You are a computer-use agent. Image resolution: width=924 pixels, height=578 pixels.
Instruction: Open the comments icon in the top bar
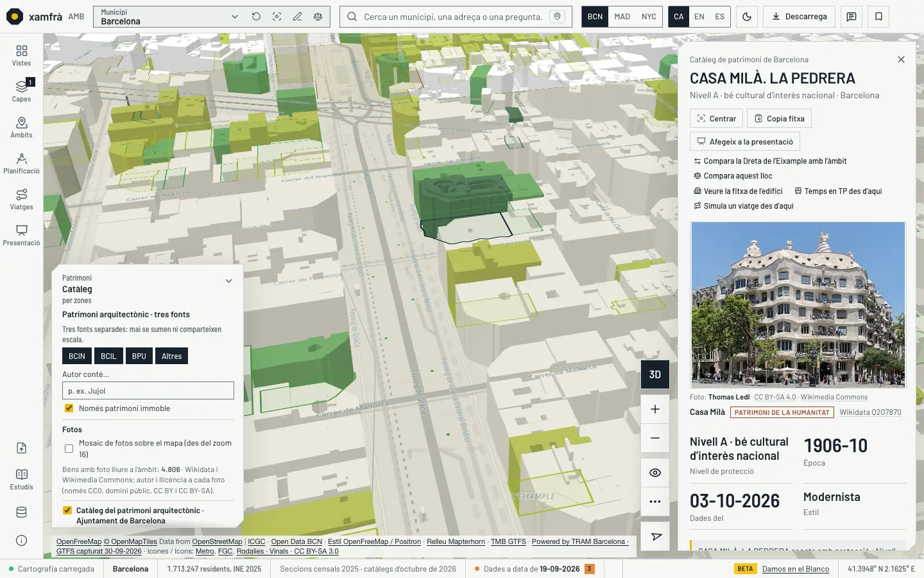coord(851,17)
